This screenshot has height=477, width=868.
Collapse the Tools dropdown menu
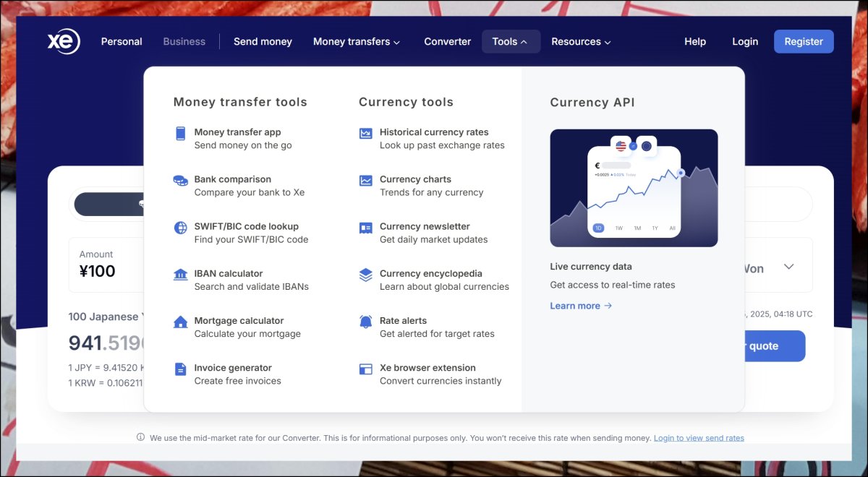(x=510, y=41)
